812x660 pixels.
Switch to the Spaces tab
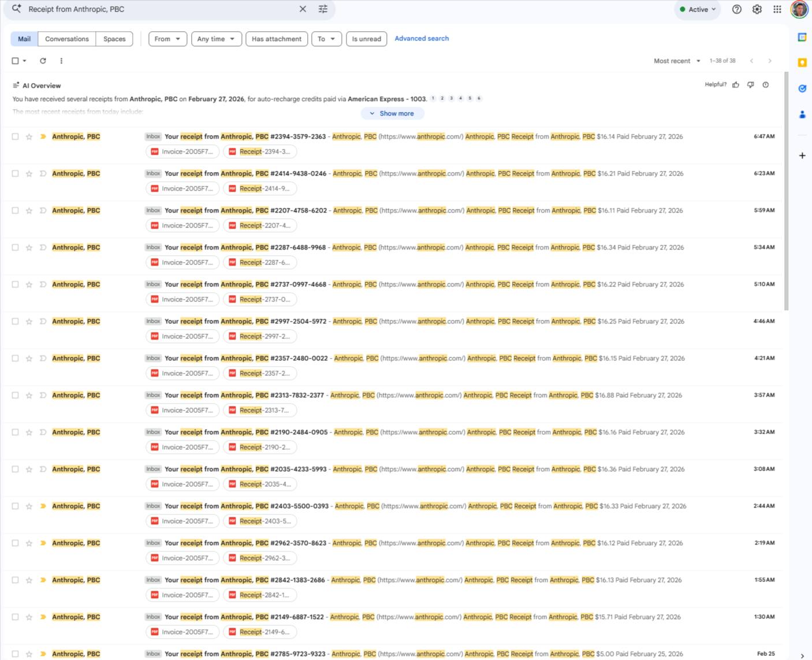point(114,39)
